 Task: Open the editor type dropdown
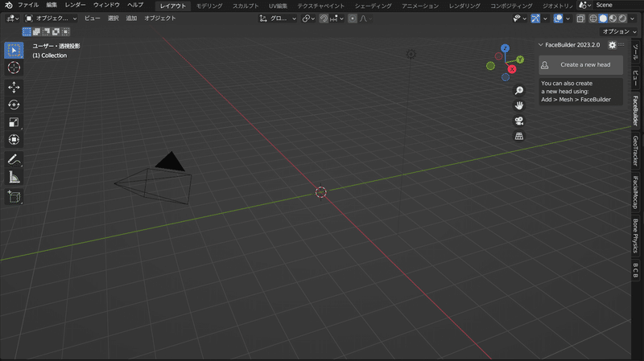pyautogui.click(x=13, y=18)
